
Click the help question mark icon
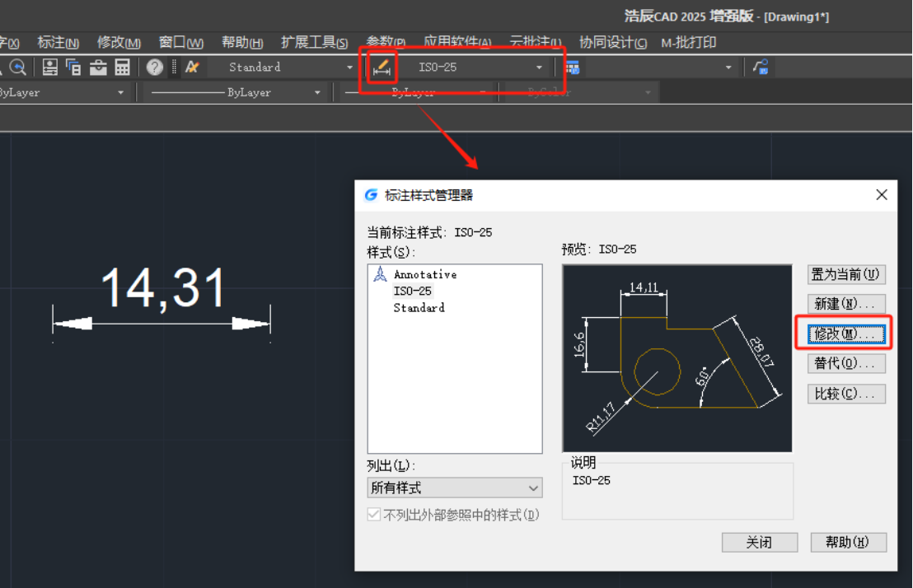click(155, 67)
